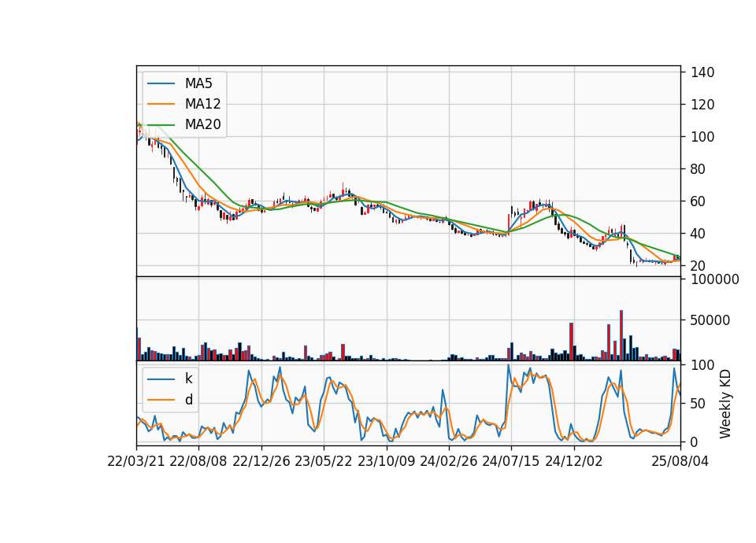Click the 20 price axis label
The width and height of the screenshot is (756, 543).
click(699, 266)
